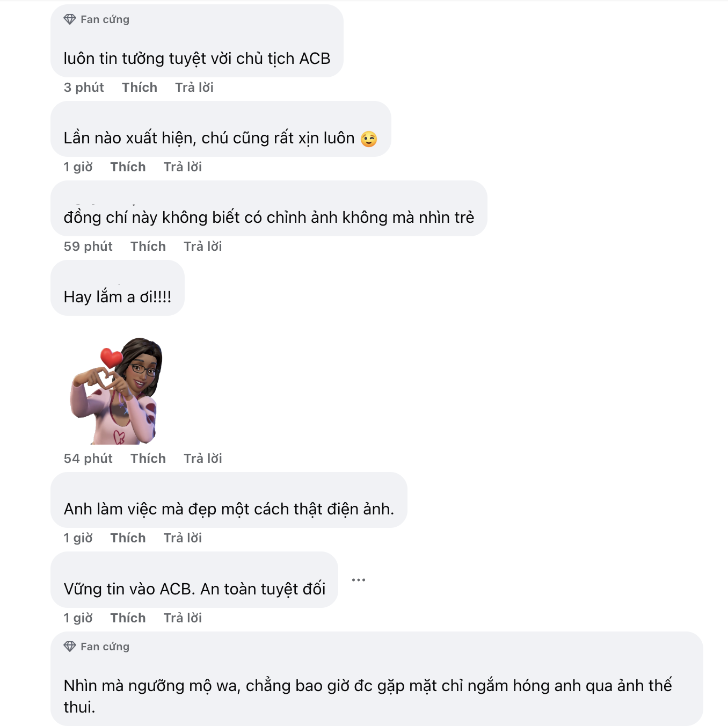This screenshot has width=728, height=726.
Task: Click Trả lời under "Lần nào xuất hiện" comment
Action: click(x=183, y=167)
